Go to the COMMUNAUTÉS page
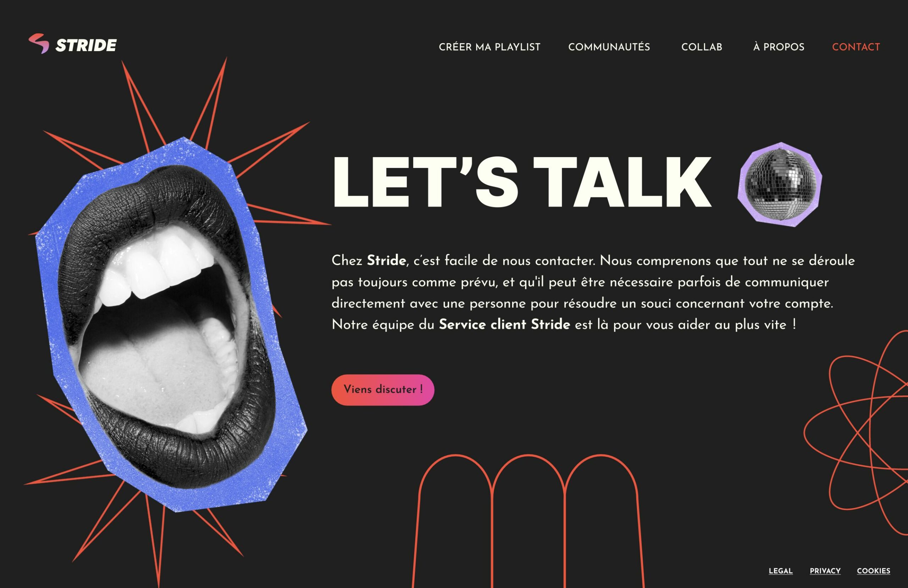This screenshot has height=588, width=908. pos(609,47)
